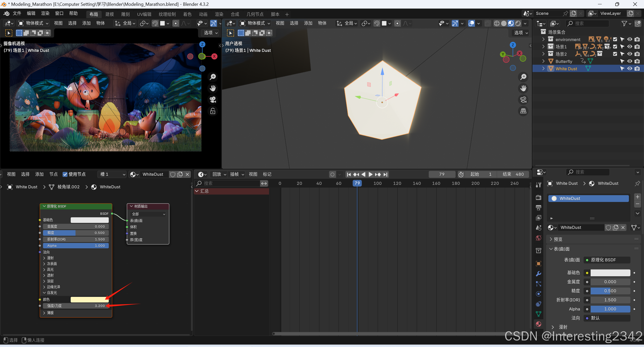This screenshot has width=644, height=347.
Task: Select rendered viewport shading mode
Action: click(518, 23)
